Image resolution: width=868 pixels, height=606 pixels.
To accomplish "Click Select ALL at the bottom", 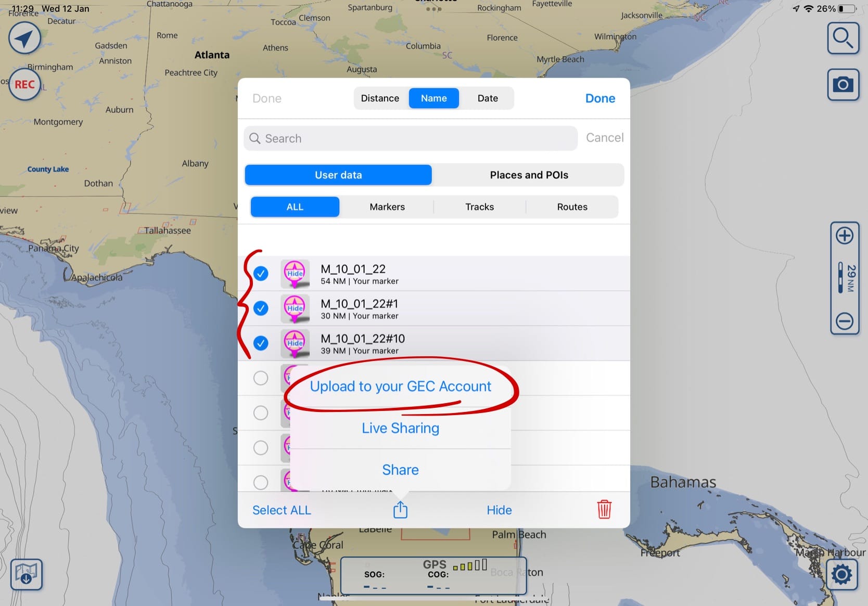I will 281,510.
